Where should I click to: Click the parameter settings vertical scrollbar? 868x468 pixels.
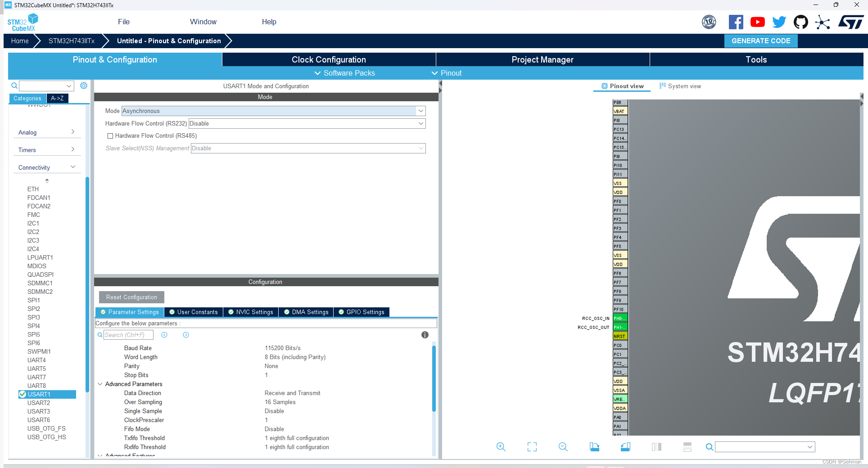[x=434, y=378]
